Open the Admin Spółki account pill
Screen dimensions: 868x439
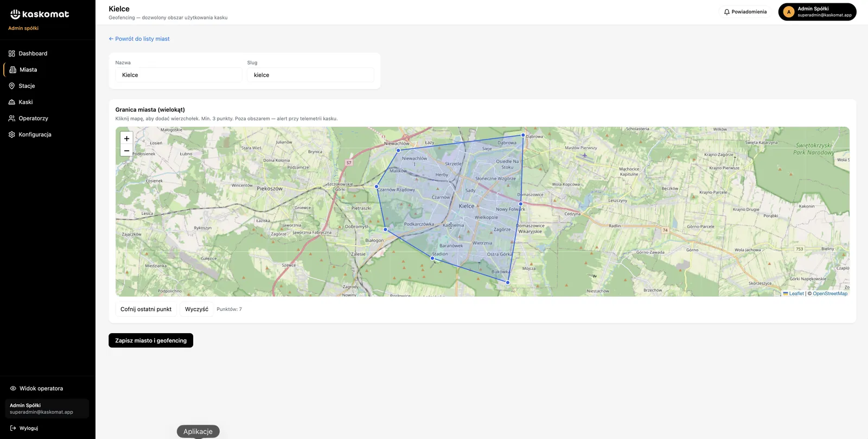[817, 12]
